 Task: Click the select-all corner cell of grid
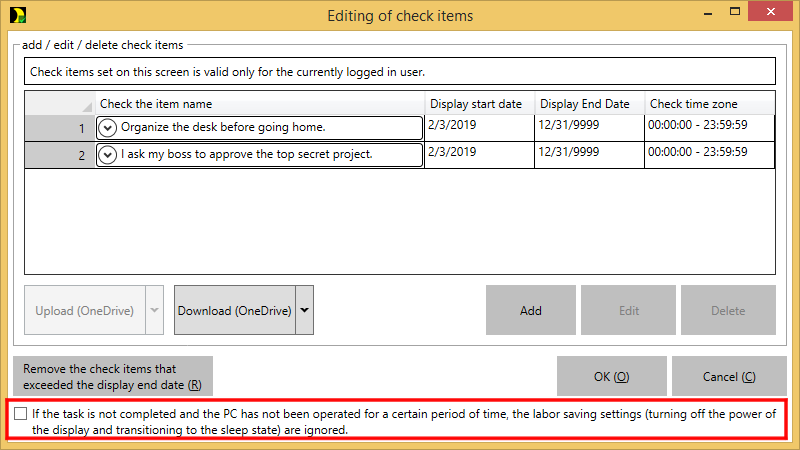(60, 104)
